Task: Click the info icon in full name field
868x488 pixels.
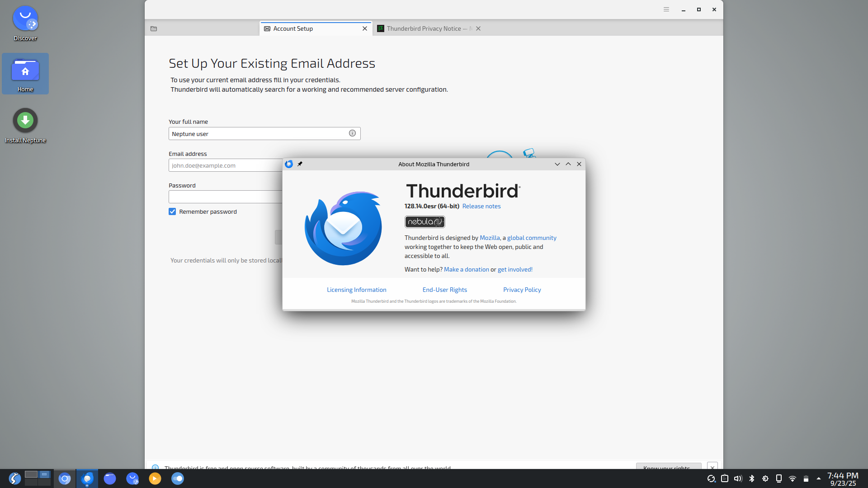Action: coord(352,133)
